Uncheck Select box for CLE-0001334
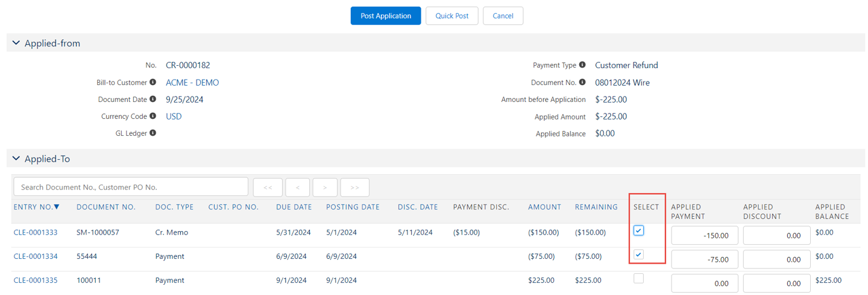 click(638, 255)
